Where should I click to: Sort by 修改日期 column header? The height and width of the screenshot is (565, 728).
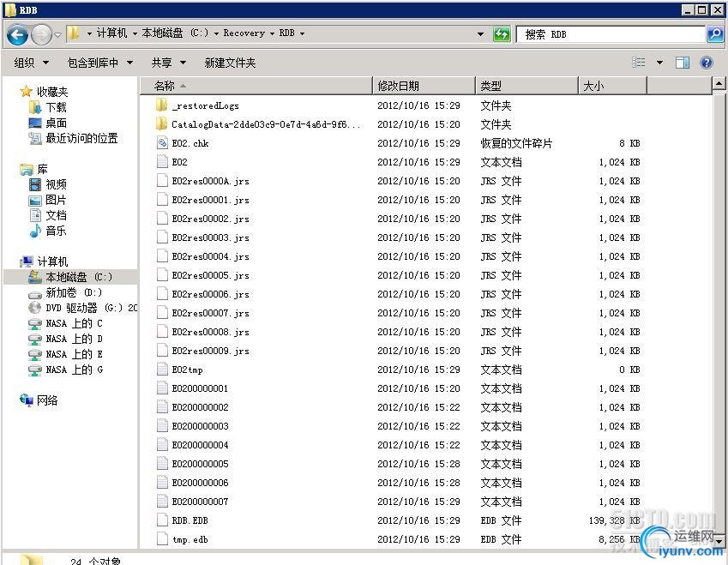[424, 86]
